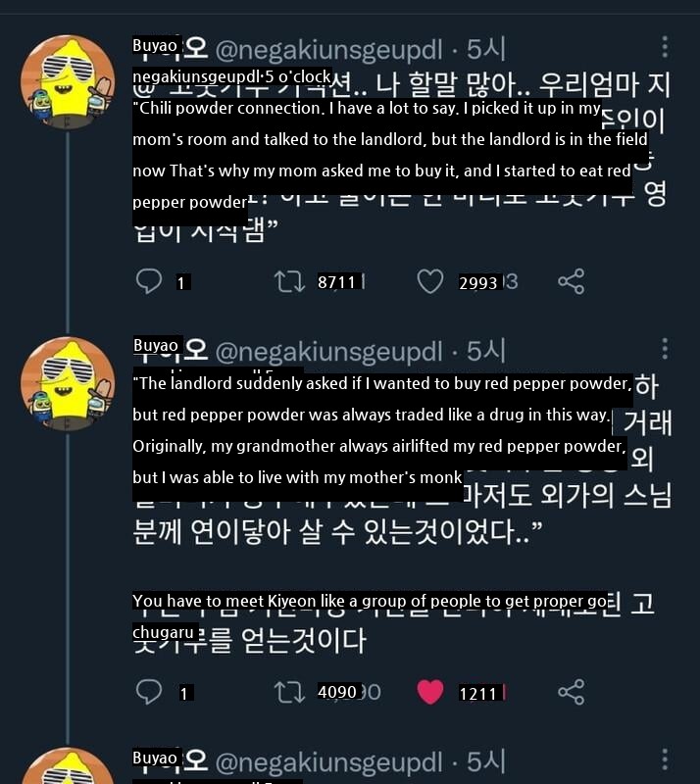Open more options for the second tweet
Image resolution: width=700 pixels, height=784 pixels.
(666, 349)
